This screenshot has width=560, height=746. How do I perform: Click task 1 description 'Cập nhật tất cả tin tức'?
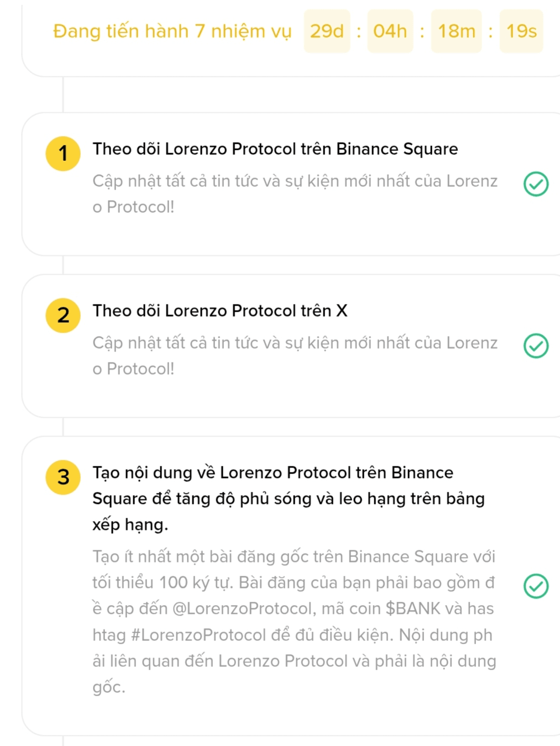pos(295,194)
